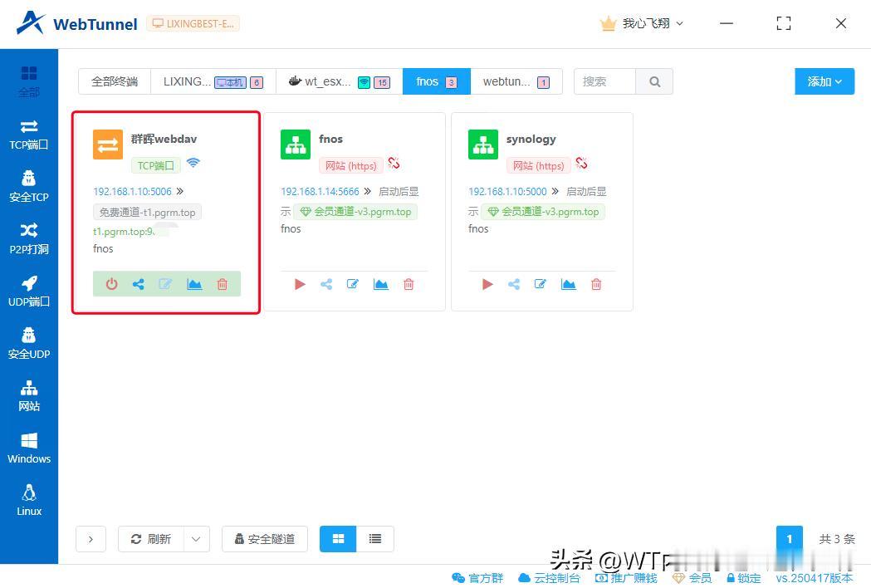The height and width of the screenshot is (588, 871).
Task: Toggle fullscreen window mode
Action: tap(784, 23)
